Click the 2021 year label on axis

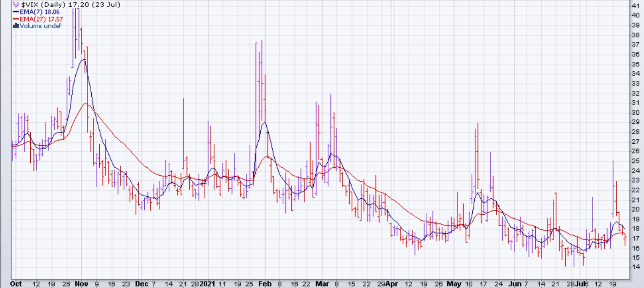pos(207,284)
